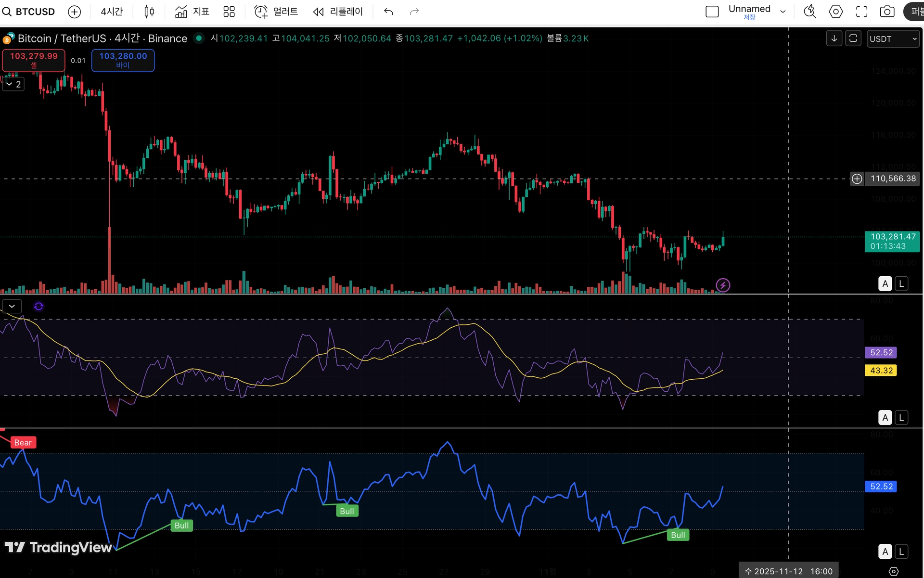
Task: Click the red 103,279.99 sell button
Action: 34,60
